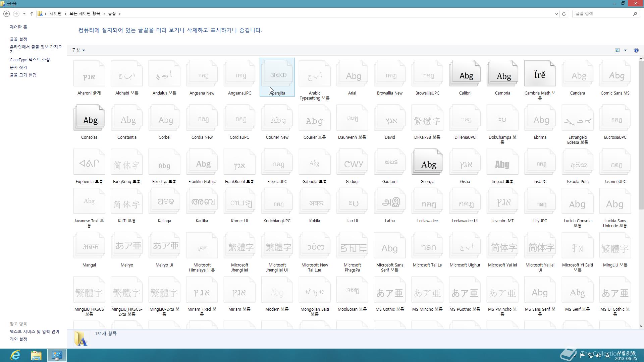The width and height of the screenshot is (644, 362).
Task: Open 글꼴 설정 link
Action: click(x=18, y=39)
